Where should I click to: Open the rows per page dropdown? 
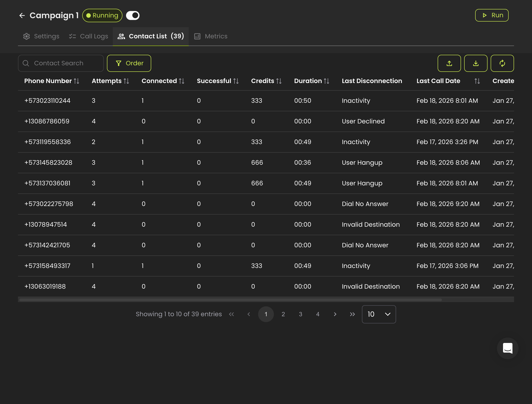point(379,314)
